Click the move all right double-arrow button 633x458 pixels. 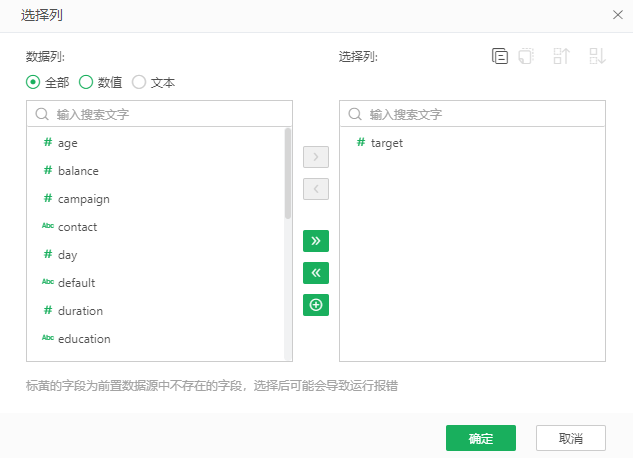point(315,241)
